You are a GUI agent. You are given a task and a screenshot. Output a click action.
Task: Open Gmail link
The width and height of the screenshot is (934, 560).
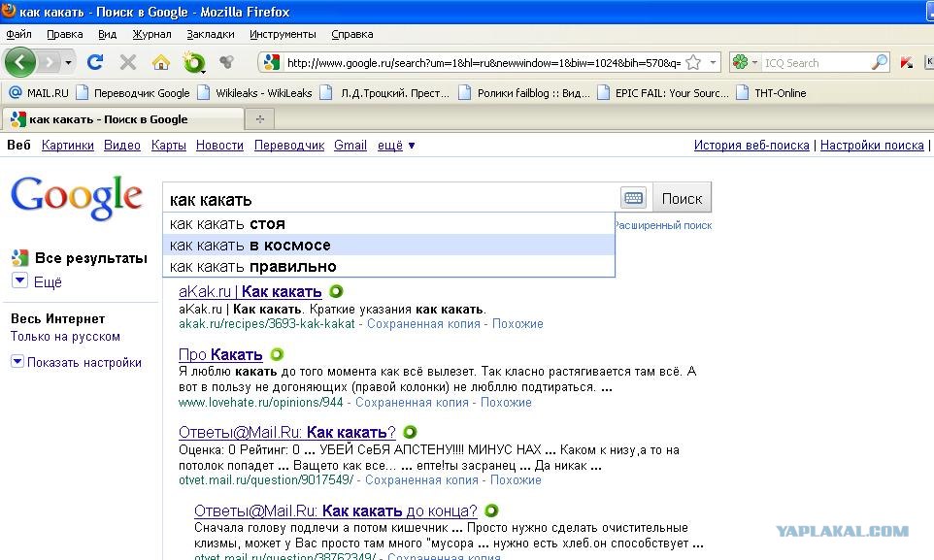pyautogui.click(x=350, y=145)
